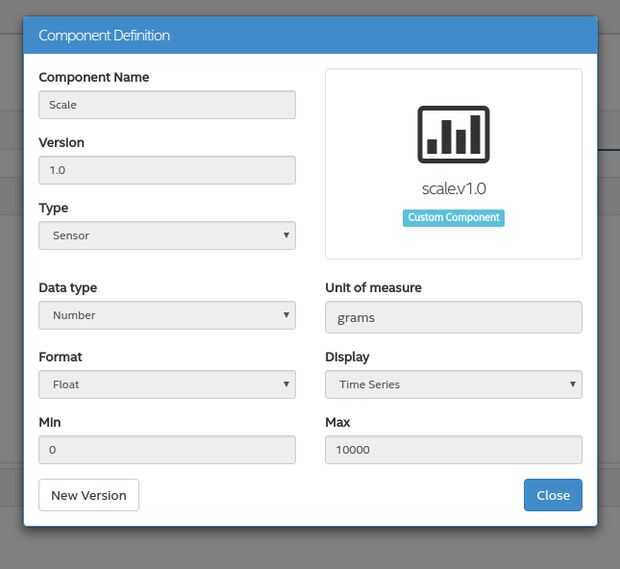Click the "Display" label text

347,357
